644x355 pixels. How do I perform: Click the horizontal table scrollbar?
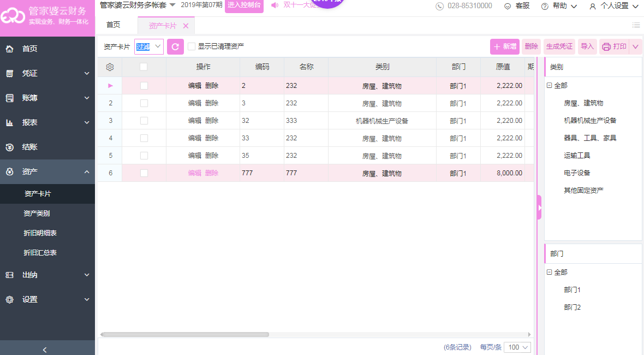click(186, 334)
